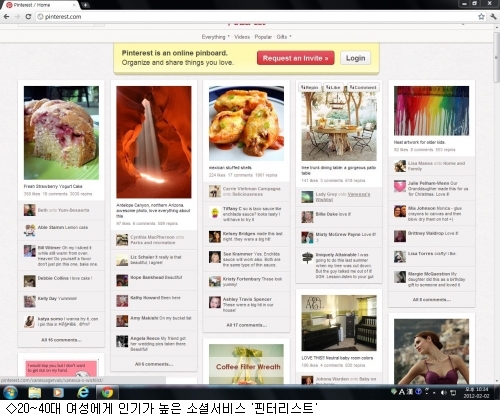Bookmark this page with star icon
The height and width of the screenshot is (420, 500).
[x=481, y=16]
